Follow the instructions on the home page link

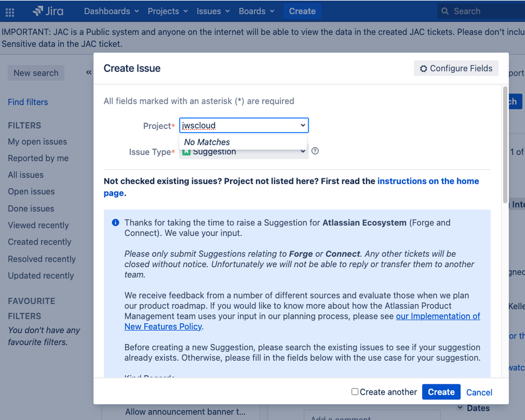428,181
